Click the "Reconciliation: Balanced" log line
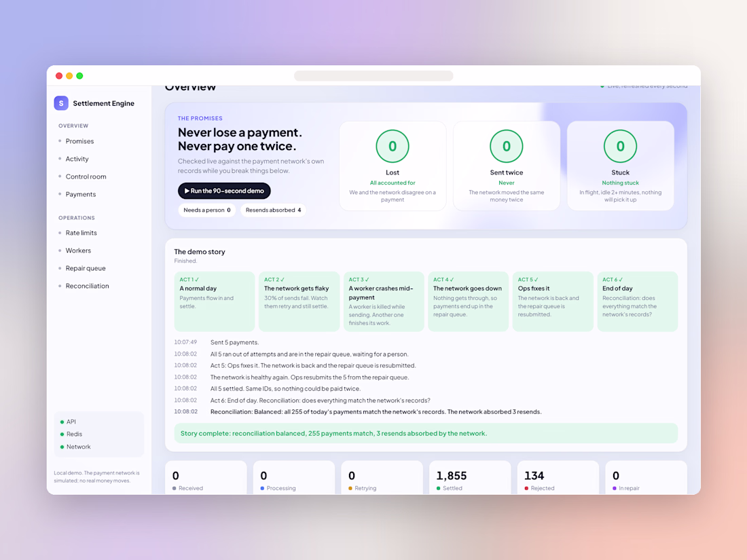The width and height of the screenshot is (747, 560). click(x=376, y=412)
